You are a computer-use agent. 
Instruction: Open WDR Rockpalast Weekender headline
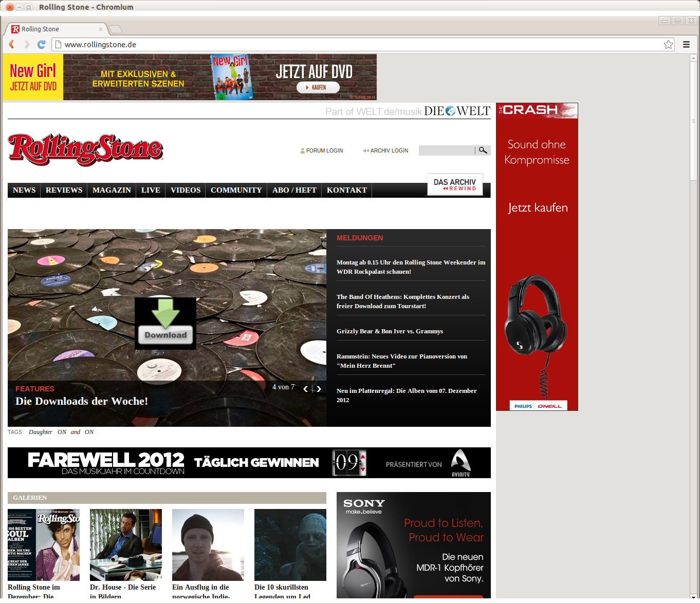point(411,267)
